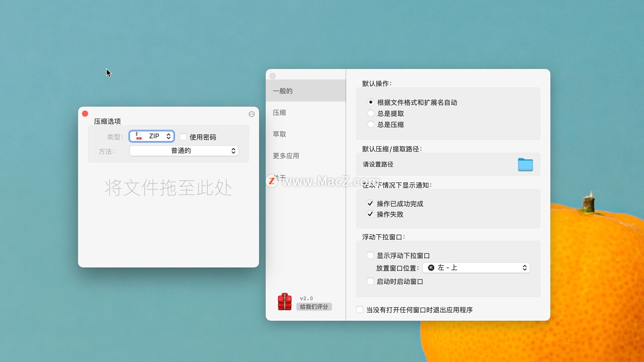Click the 默认操作 section label

(x=377, y=83)
